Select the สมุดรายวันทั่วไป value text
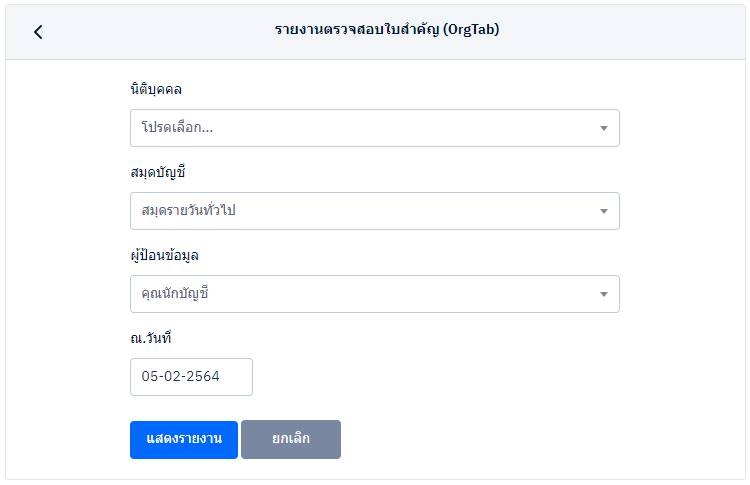This screenshot has width=750, height=485. pyautogui.click(x=189, y=211)
